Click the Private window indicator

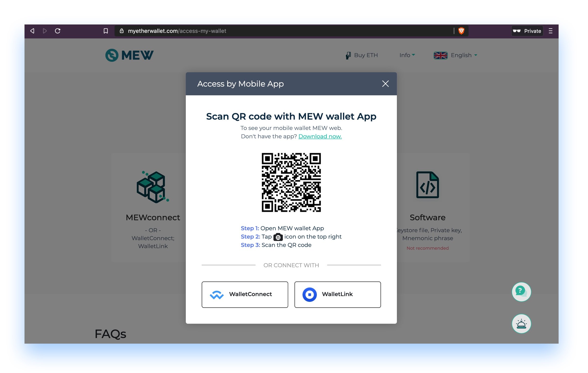(527, 31)
